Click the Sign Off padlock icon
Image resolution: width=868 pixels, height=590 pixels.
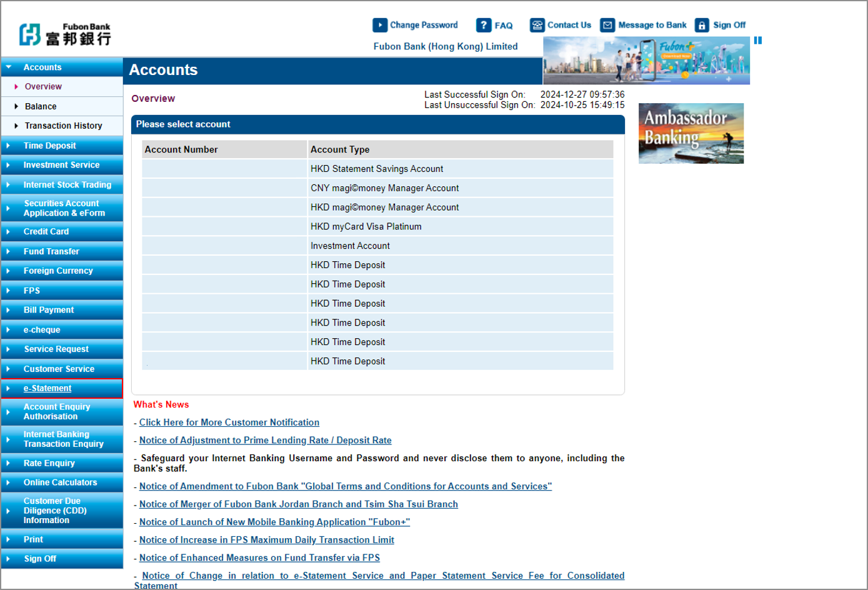pos(702,25)
